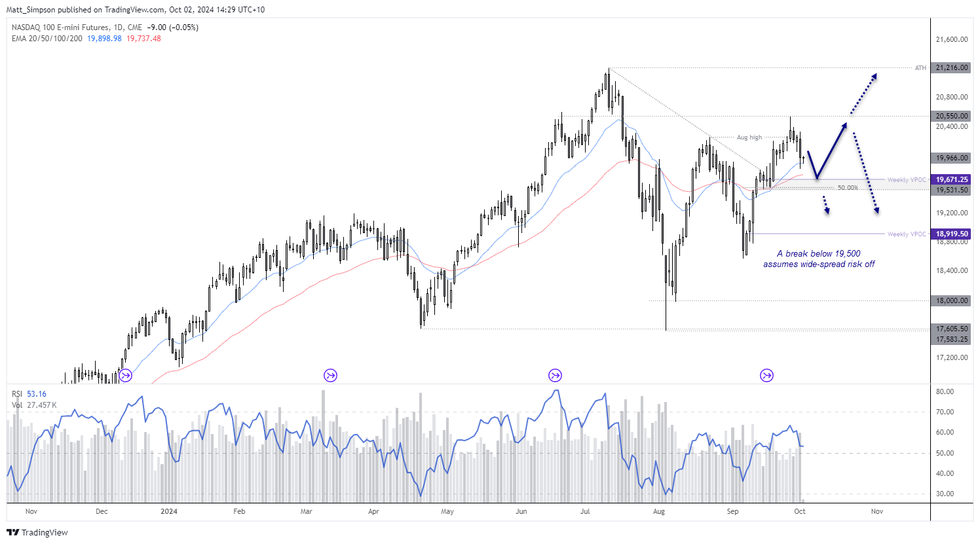
Task: Click the 19,966.00 current price label
Action: [x=952, y=158]
